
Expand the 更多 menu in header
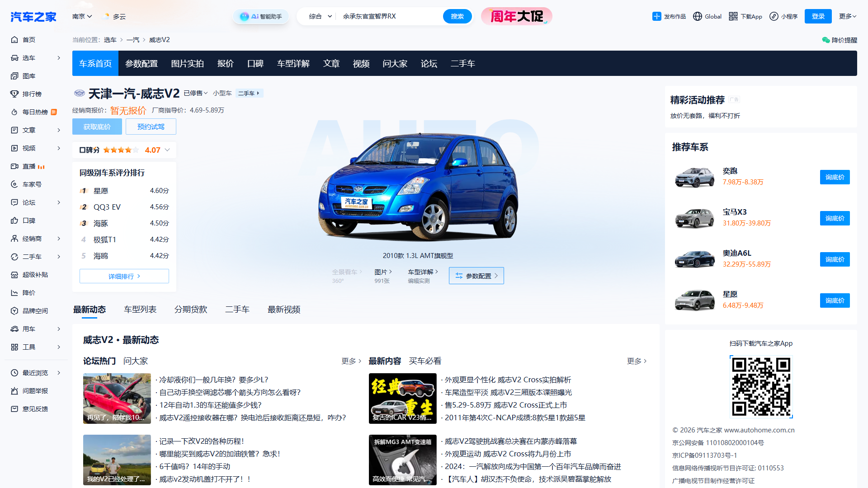pyautogui.click(x=848, y=16)
